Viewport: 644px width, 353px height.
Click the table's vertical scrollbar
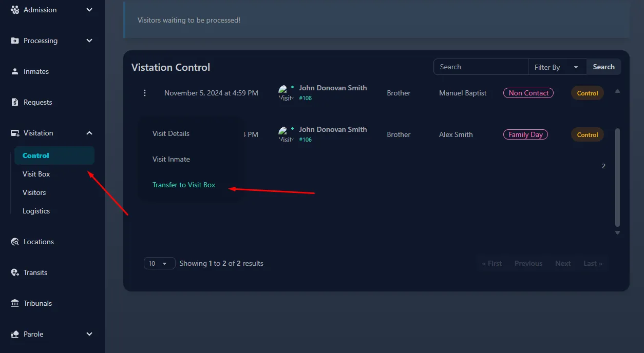[x=617, y=177]
